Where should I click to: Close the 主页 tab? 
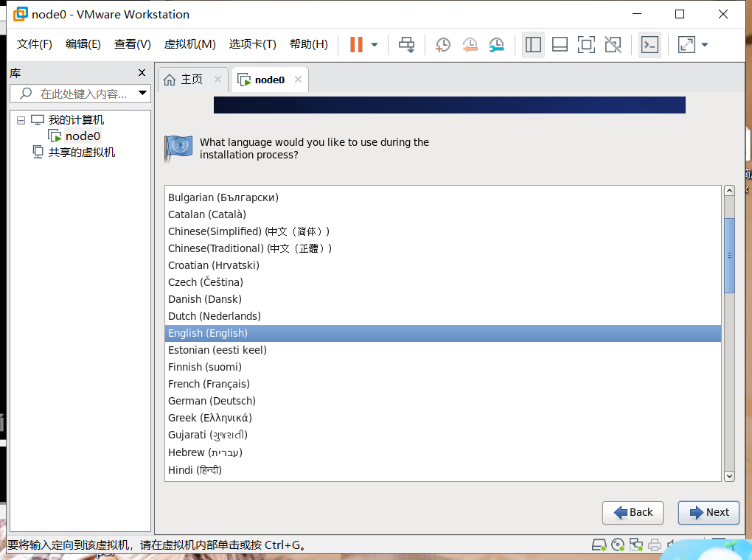point(217,79)
